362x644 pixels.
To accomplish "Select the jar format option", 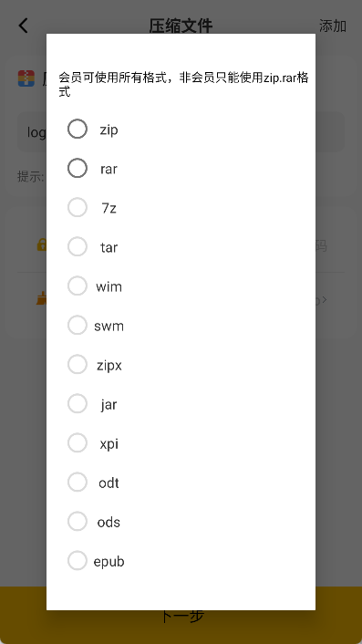I will coord(78,404).
